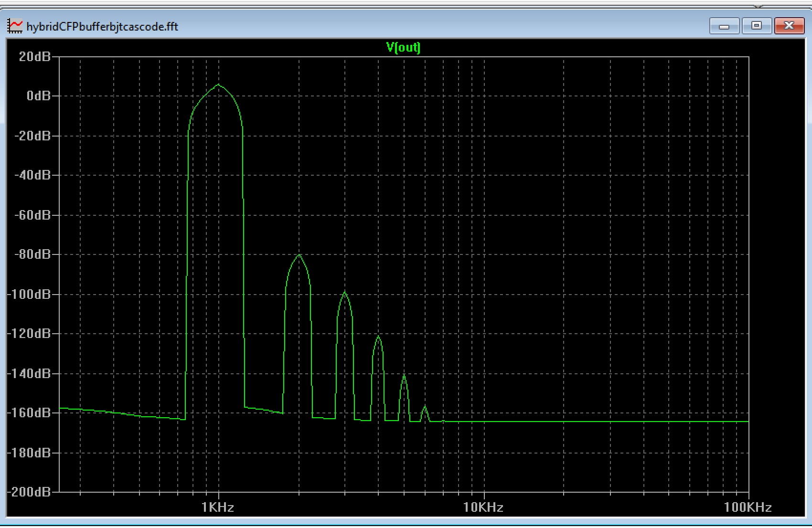
Task: Click the second harmonic peak near -80dB
Action: (x=299, y=255)
